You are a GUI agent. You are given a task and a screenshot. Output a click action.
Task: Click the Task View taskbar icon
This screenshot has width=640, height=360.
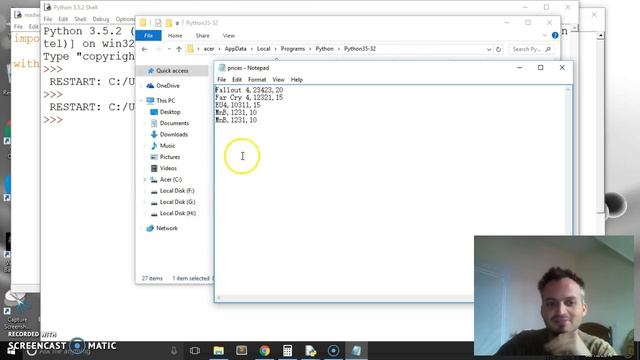pos(195,351)
